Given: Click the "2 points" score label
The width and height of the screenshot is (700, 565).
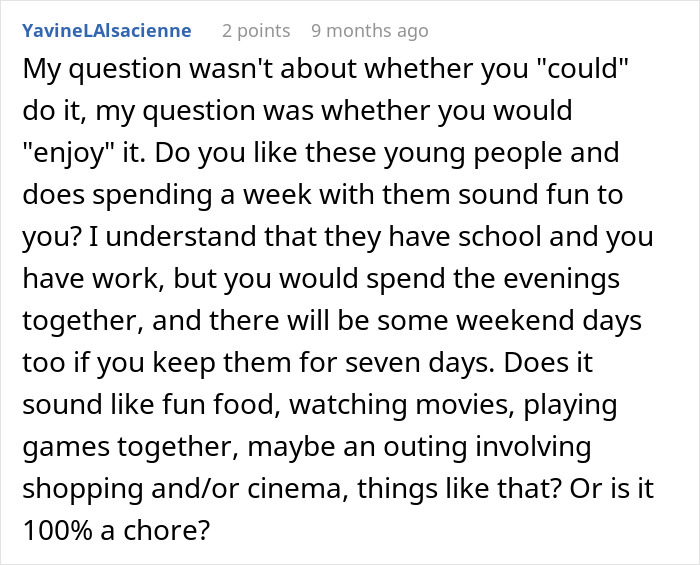Looking at the screenshot, I should click(254, 31).
